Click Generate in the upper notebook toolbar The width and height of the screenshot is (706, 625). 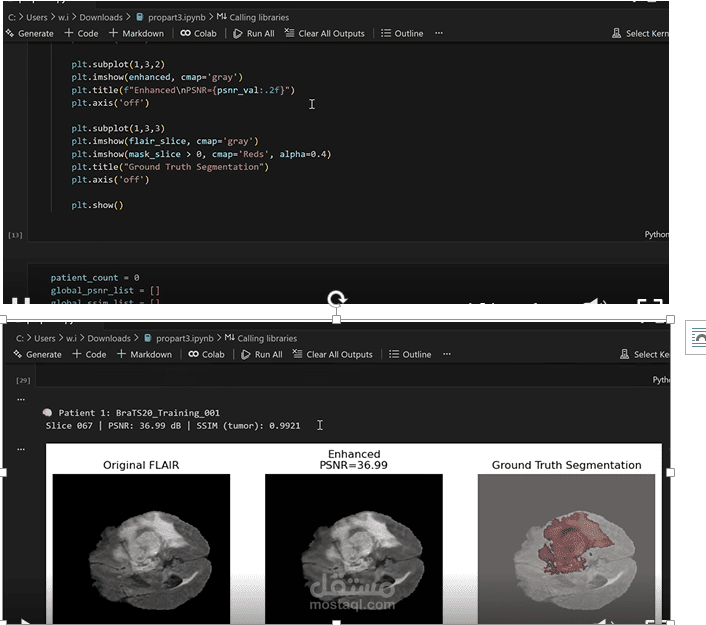(30, 33)
